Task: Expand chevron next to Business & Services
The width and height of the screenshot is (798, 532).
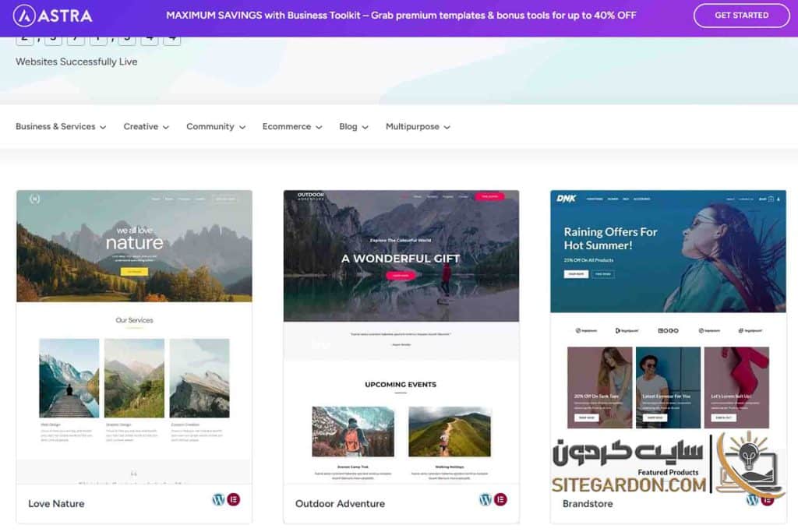Action: click(103, 127)
